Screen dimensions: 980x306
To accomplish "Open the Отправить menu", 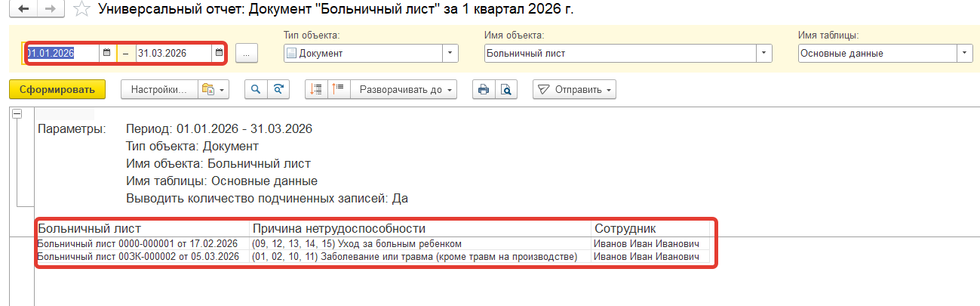I will pyautogui.click(x=575, y=89).
